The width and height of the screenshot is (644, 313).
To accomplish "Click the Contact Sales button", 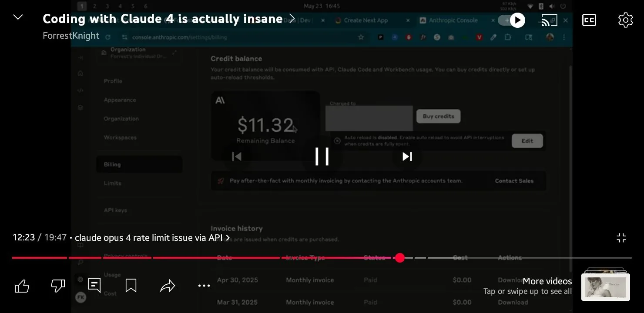I will pyautogui.click(x=513, y=181).
